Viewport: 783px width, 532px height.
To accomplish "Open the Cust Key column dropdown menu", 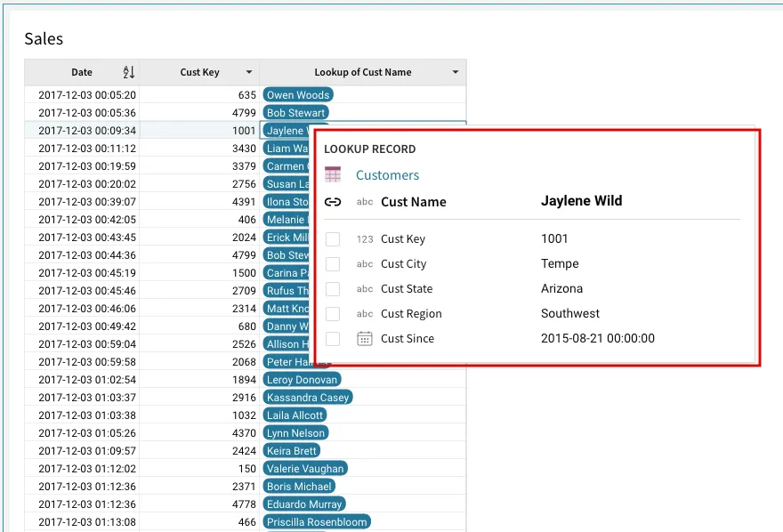I will pyautogui.click(x=248, y=72).
